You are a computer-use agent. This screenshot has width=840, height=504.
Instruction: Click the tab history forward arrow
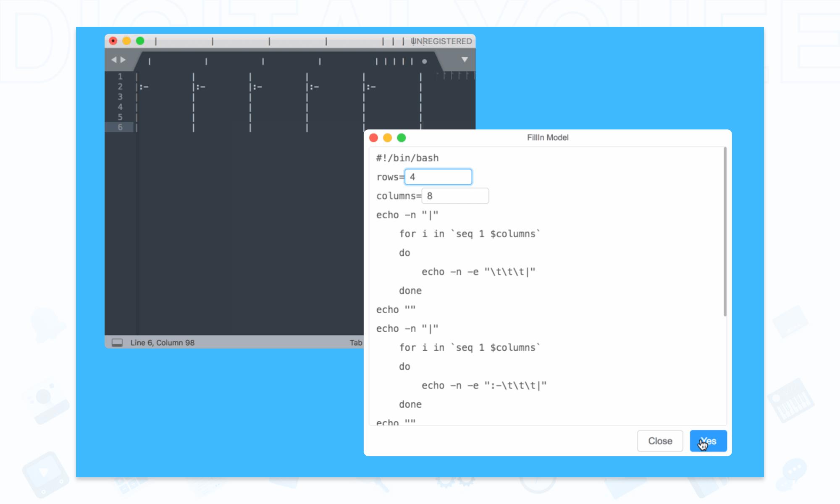click(123, 60)
